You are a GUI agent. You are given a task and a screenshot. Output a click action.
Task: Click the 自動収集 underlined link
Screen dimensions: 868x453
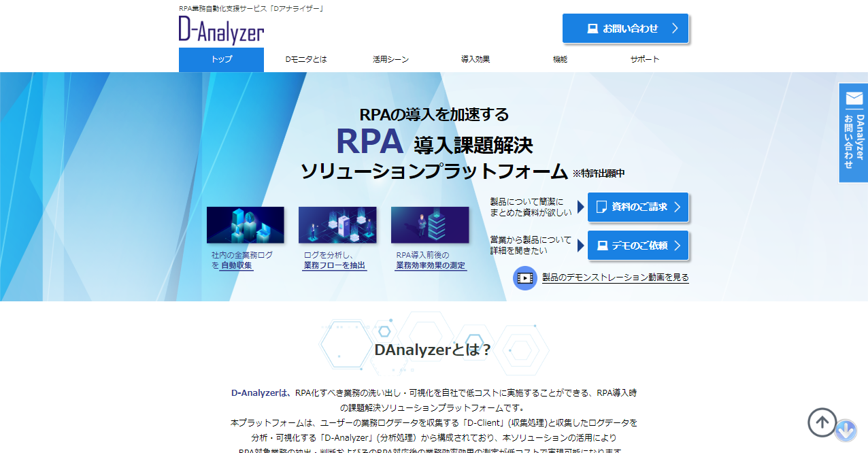[237, 266]
